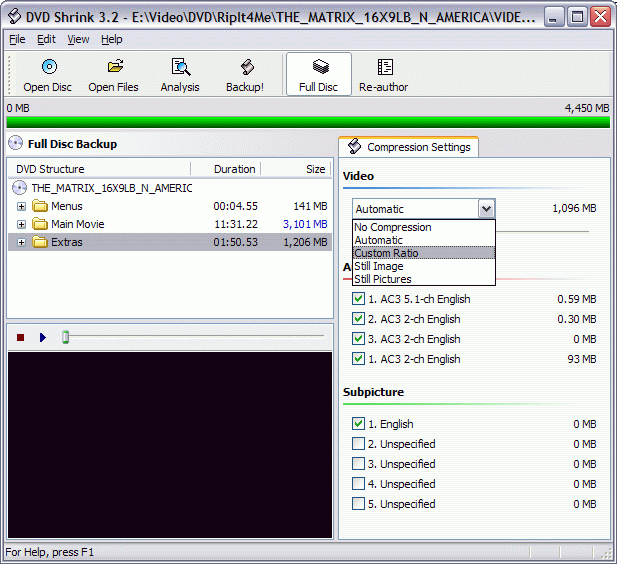The width and height of the screenshot is (617, 564).
Task: Click the Open Disc toolbar icon
Action: point(48,68)
